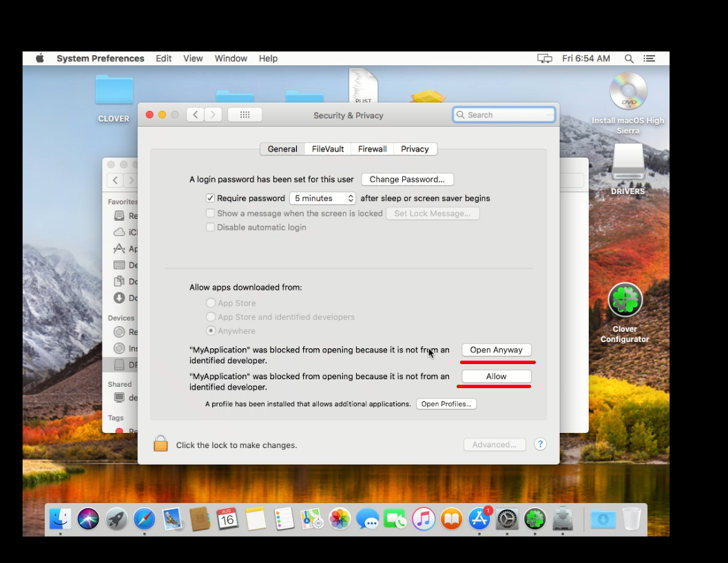
Task: Open iBooks from the dock
Action: [x=451, y=518]
